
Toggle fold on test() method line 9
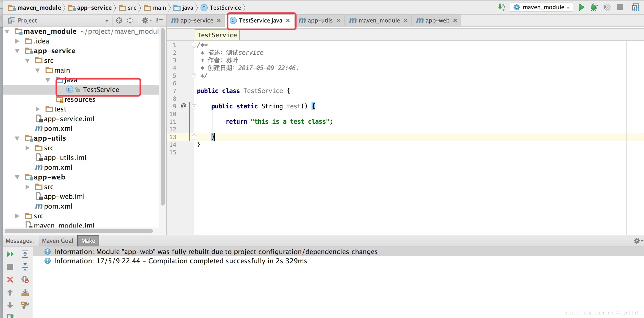tap(194, 106)
